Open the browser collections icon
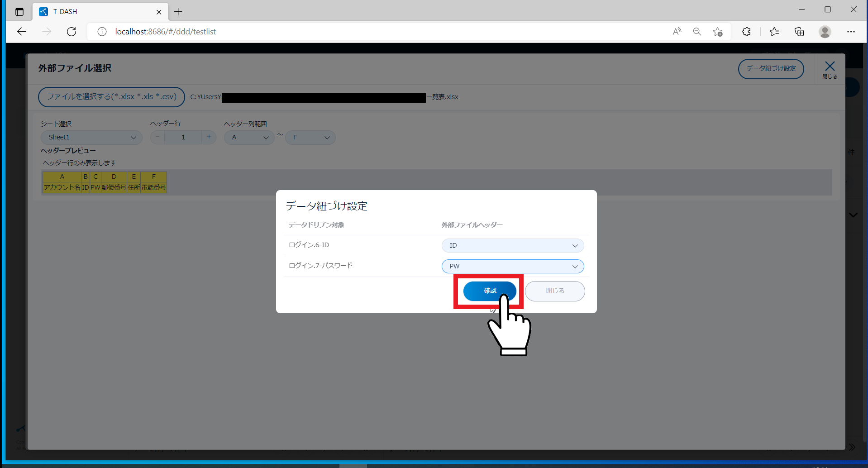 pyautogui.click(x=799, y=32)
